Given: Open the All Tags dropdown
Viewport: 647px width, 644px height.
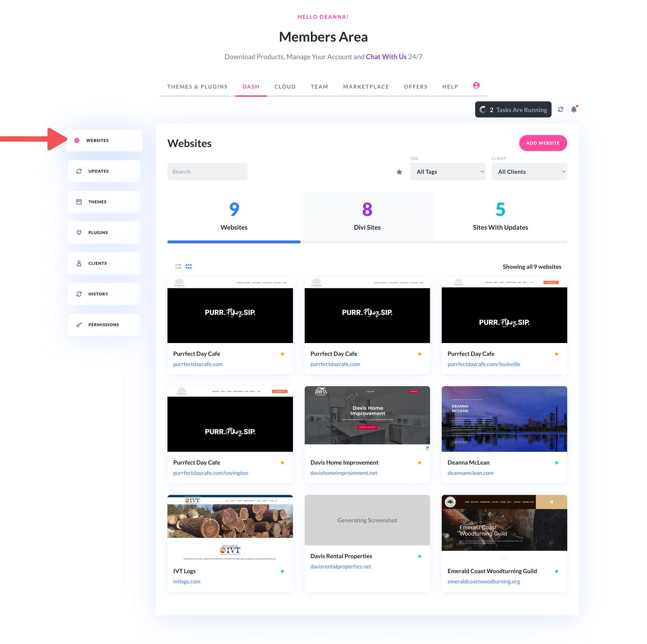Looking at the screenshot, I should click(448, 172).
